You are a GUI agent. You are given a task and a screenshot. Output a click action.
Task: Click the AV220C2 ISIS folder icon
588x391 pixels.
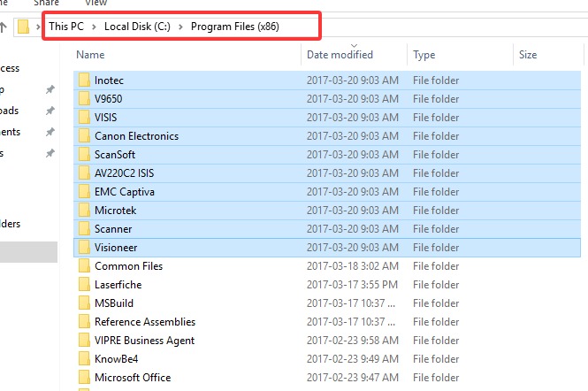pyautogui.click(x=84, y=173)
